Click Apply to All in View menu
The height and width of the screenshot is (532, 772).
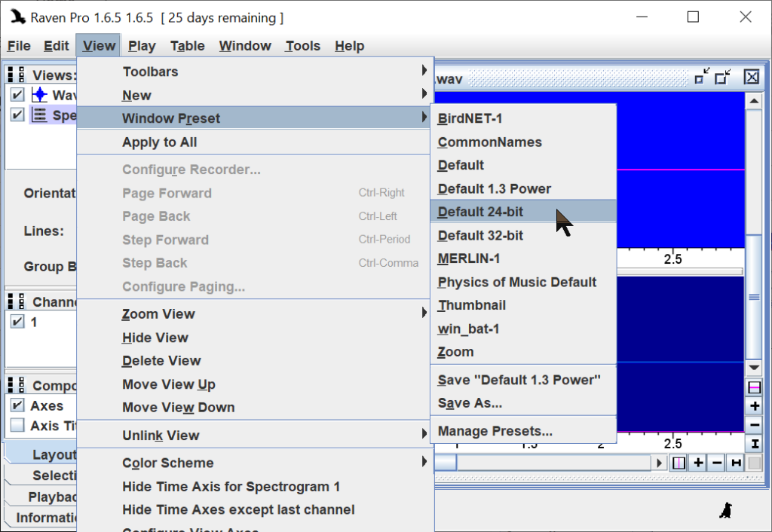(255, 142)
